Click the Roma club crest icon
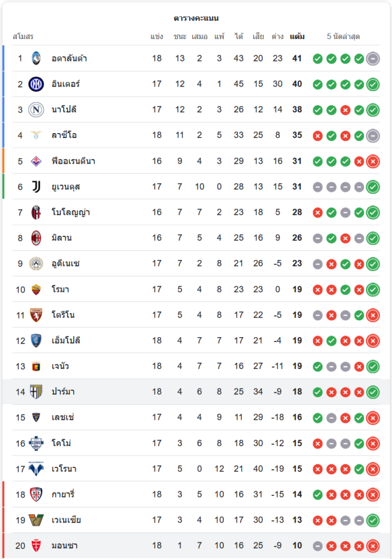Screen dimensions: 392x559 tap(36, 290)
